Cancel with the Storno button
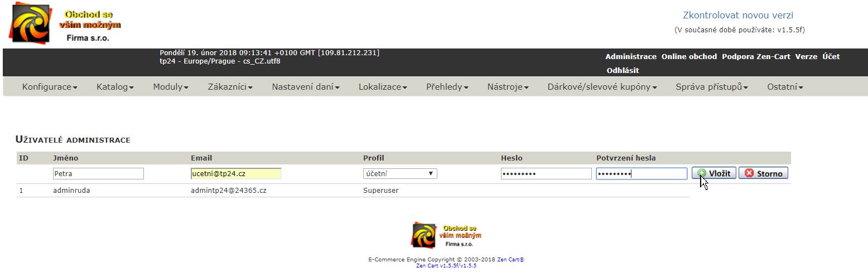868x277 pixels. tap(763, 173)
